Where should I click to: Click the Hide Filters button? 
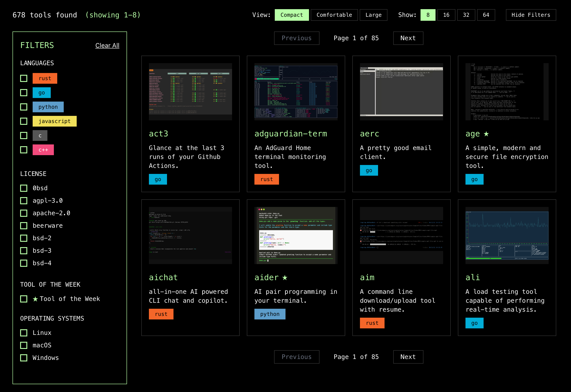(531, 15)
